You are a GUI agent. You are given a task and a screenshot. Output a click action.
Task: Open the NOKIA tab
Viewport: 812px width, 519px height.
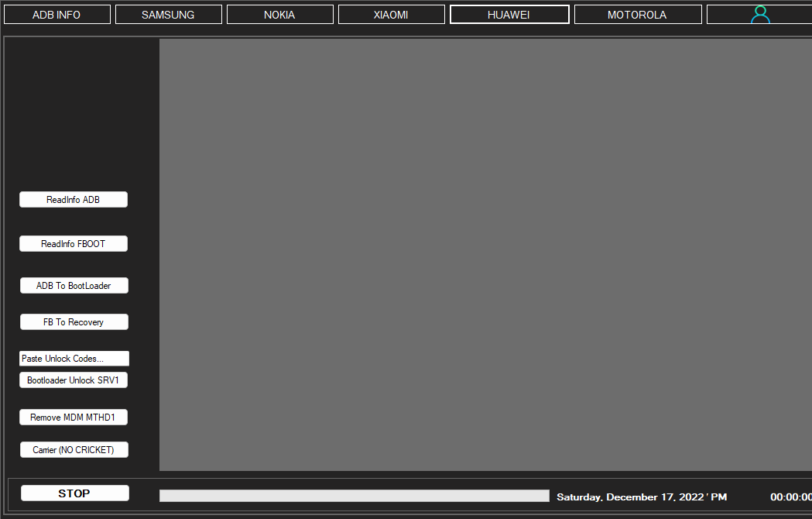(279, 13)
